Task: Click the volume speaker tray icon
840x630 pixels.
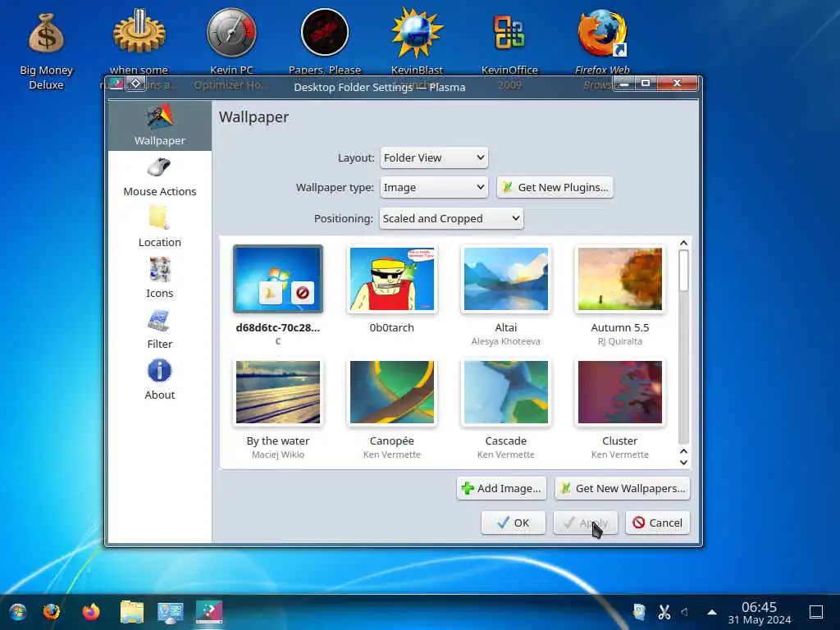Action: click(685, 612)
